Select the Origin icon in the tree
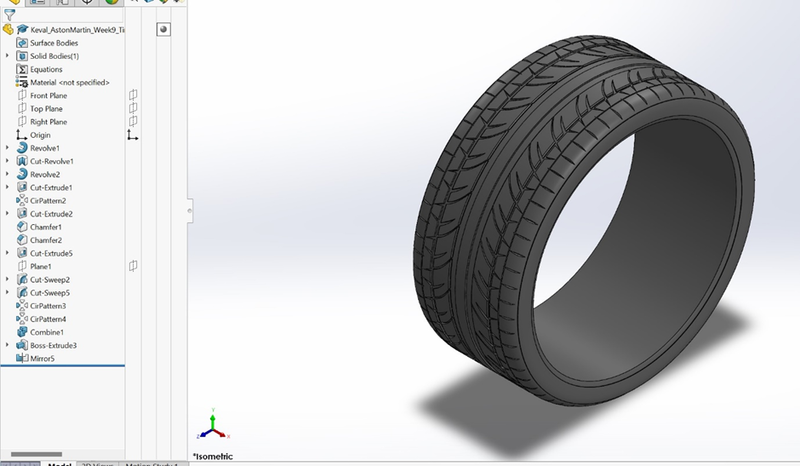The image size is (800, 466). [x=22, y=135]
